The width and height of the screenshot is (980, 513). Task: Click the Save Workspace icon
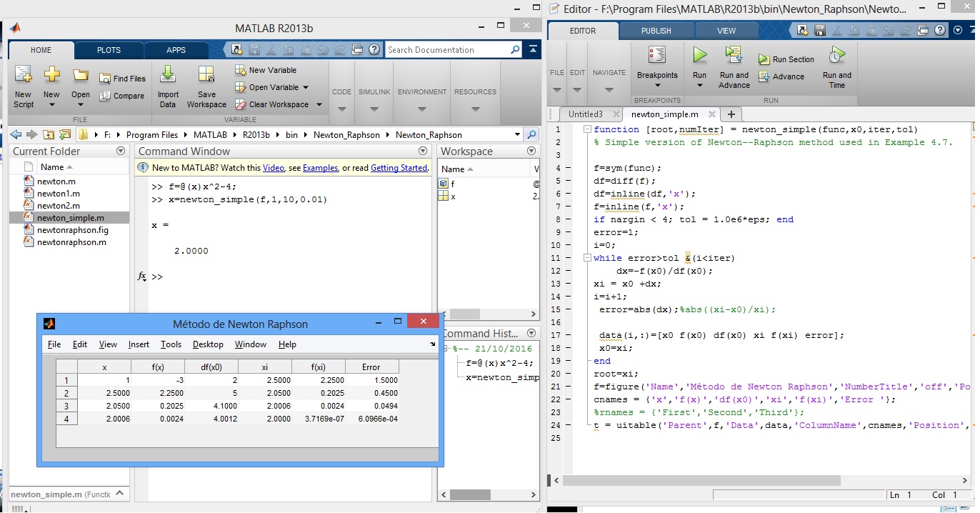(x=206, y=75)
